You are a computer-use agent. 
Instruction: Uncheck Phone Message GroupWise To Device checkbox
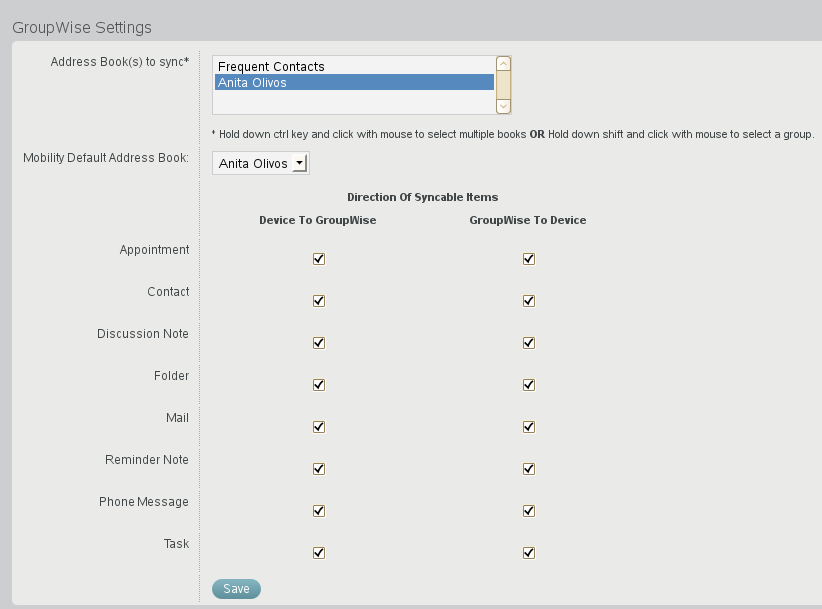click(529, 511)
